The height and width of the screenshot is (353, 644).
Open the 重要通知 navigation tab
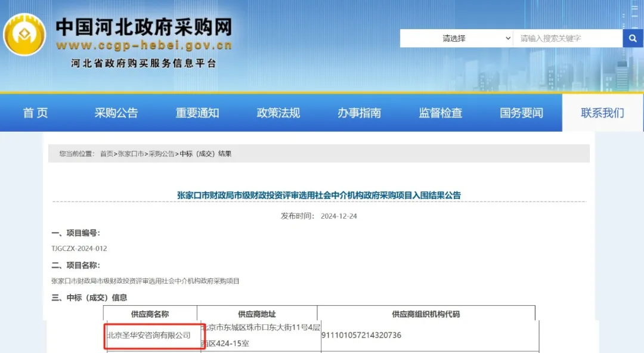click(x=197, y=113)
